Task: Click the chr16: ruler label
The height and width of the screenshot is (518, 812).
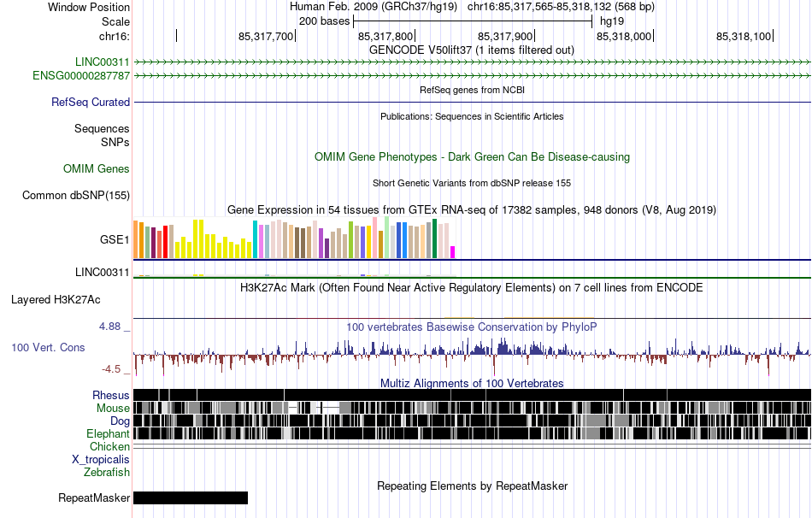Action: click(114, 36)
